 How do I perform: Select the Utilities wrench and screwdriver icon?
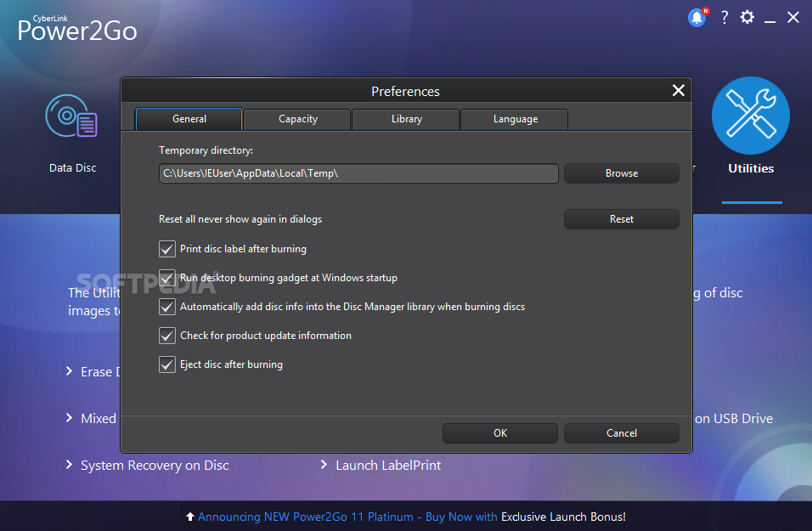click(x=750, y=115)
